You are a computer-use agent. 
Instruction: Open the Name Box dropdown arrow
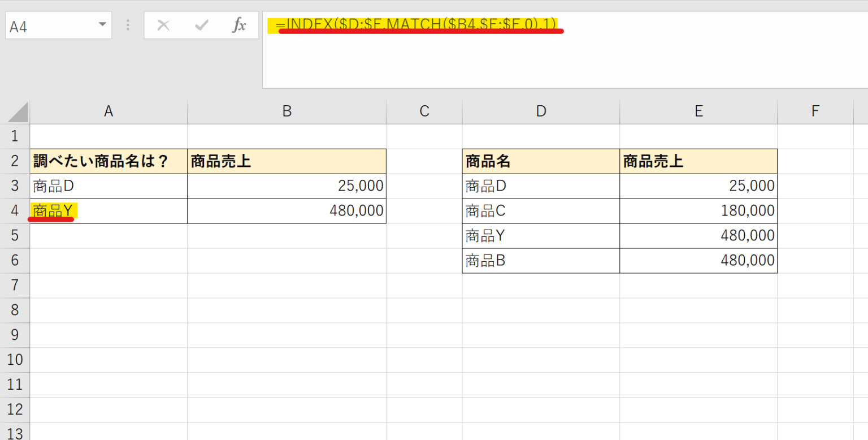tap(102, 25)
